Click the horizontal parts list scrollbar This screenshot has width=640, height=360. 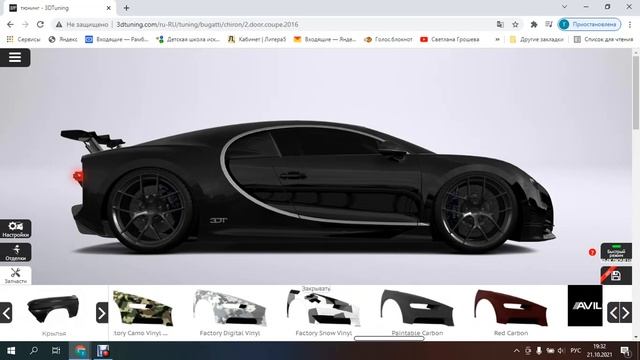(x=389, y=338)
